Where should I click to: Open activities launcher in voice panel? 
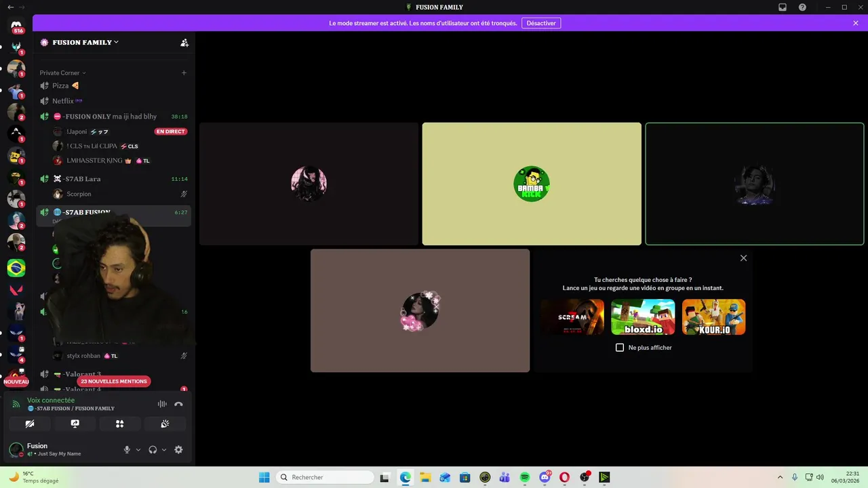(119, 424)
